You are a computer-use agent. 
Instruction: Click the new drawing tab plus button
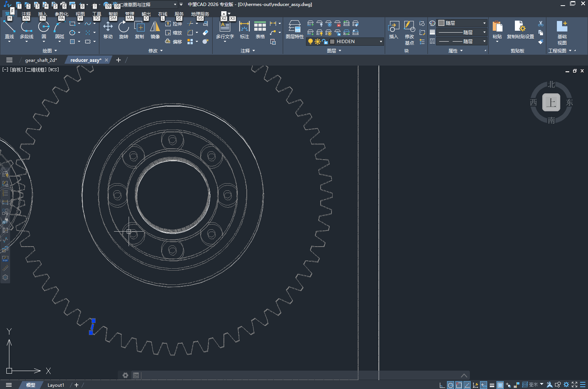[118, 60]
